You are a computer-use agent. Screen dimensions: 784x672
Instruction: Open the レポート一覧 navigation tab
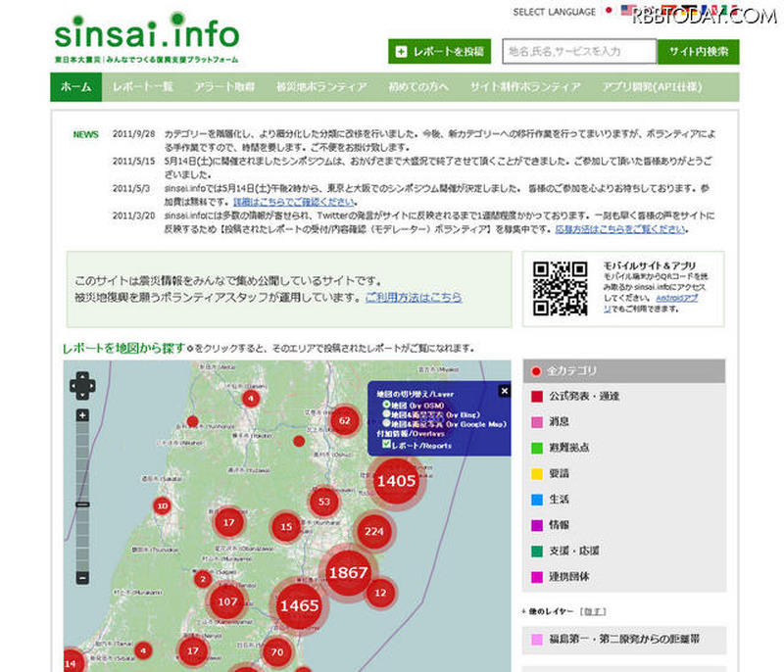pos(143,87)
